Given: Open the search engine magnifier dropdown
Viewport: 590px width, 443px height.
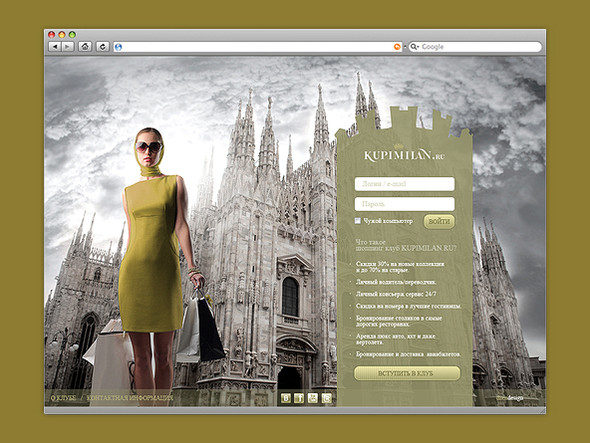Looking at the screenshot, I should (x=415, y=47).
